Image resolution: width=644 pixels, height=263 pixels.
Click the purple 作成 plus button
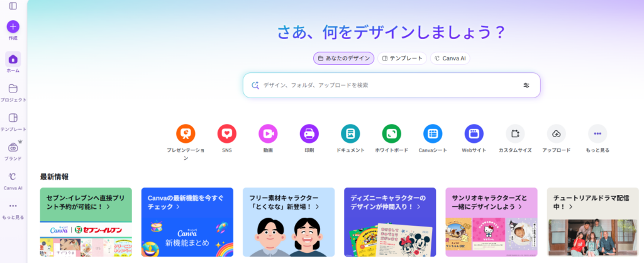click(13, 26)
